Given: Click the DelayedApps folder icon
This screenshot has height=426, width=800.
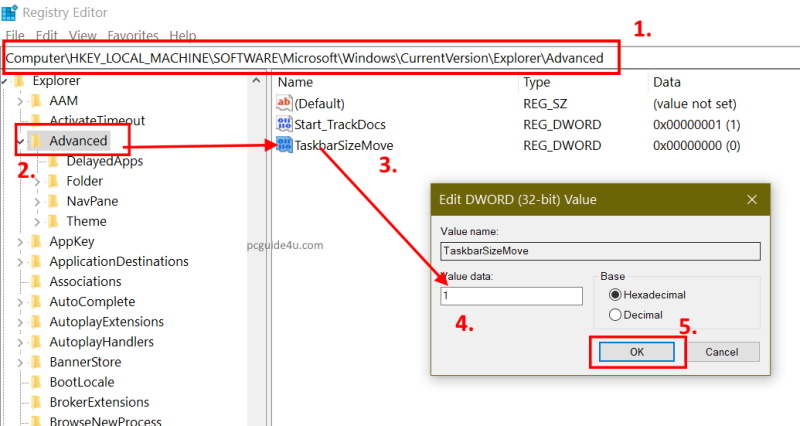Looking at the screenshot, I should [54, 161].
